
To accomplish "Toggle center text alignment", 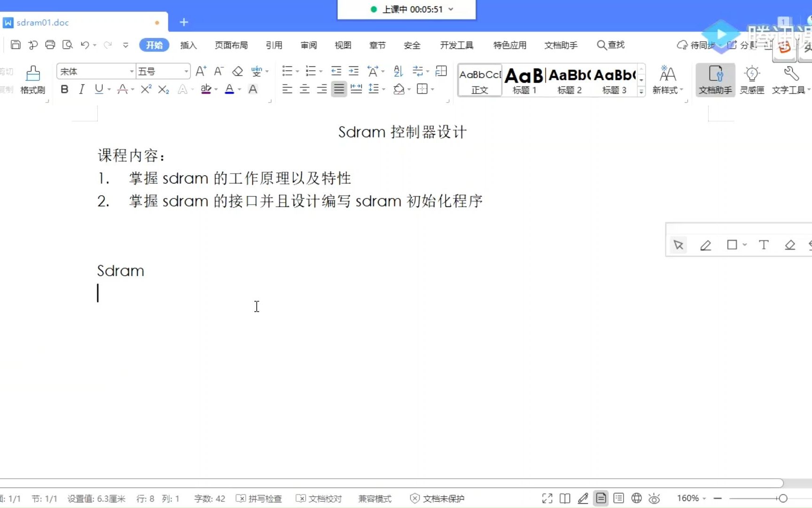I will coord(304,89).
